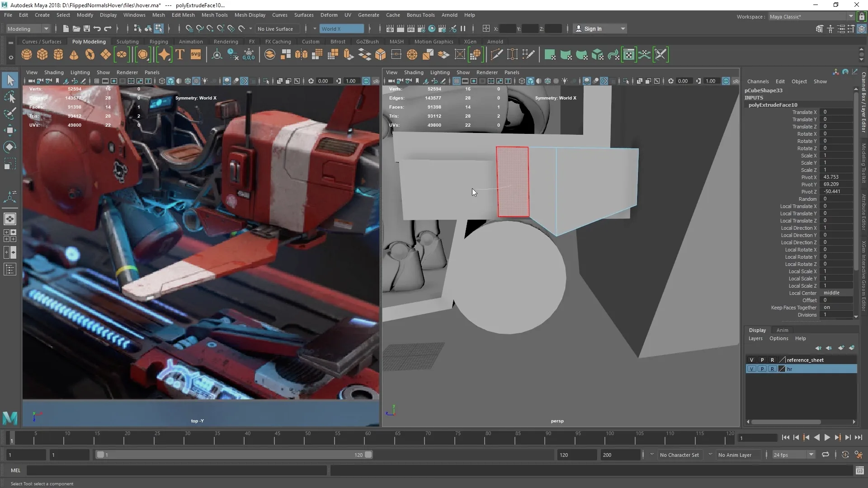Image resolution: width=868 pixels, height=488 pixels.
Task: Click the Undo icon in the status line
Action: click(96, 28)
